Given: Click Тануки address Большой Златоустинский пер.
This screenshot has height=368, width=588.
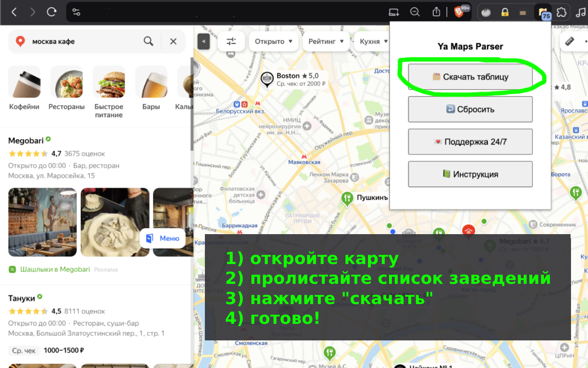Looking at the screenshot, I should (86, 333).
